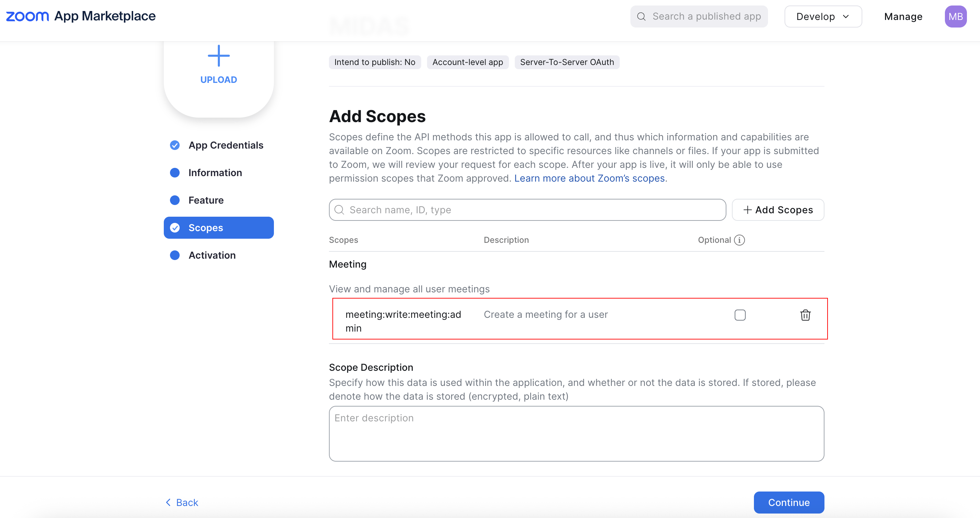Click the meeting:write:meeting:admin scope name
The width and height of the screenshot is (980, 518).
pos(403,321)
